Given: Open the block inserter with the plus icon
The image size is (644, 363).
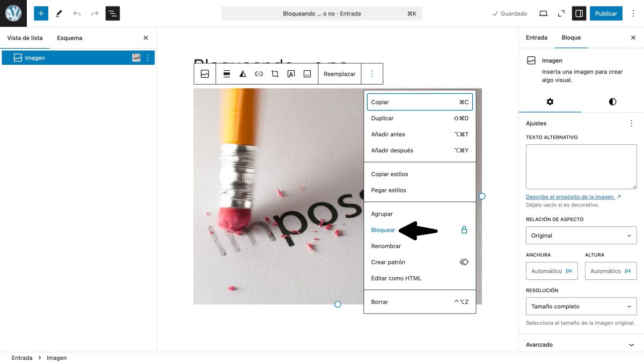Looking at the screenshot, I should click(x=41, y=13).
